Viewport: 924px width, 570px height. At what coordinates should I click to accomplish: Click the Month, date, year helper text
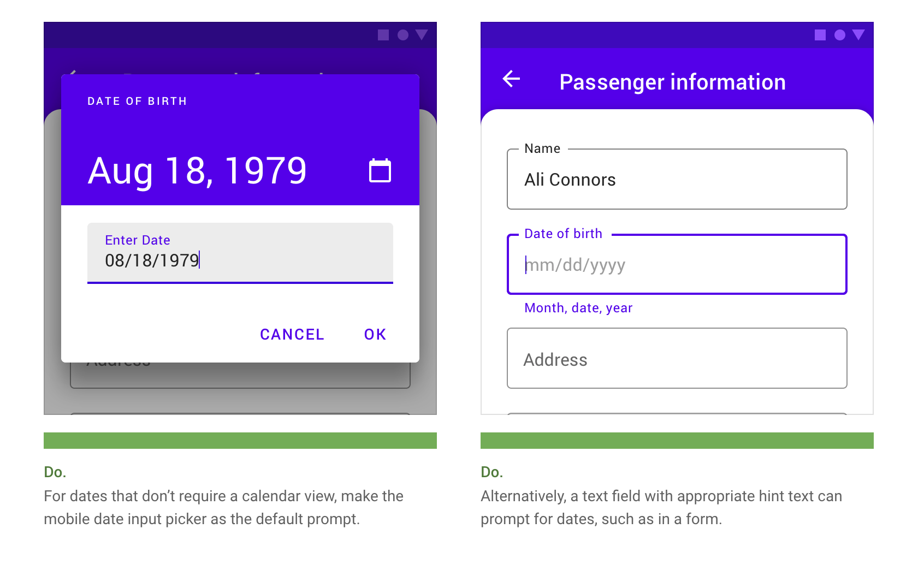coord(578,307)
